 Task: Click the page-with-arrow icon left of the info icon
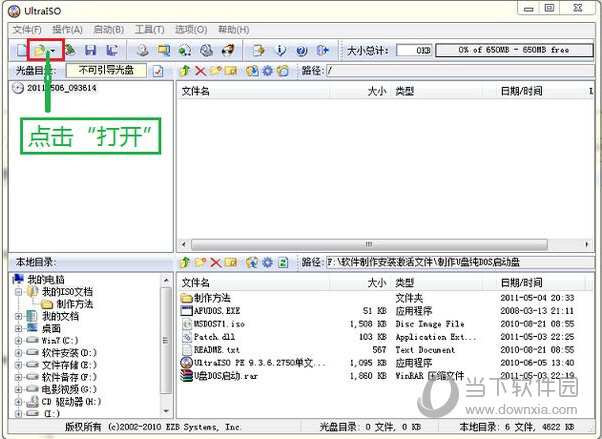259,50
